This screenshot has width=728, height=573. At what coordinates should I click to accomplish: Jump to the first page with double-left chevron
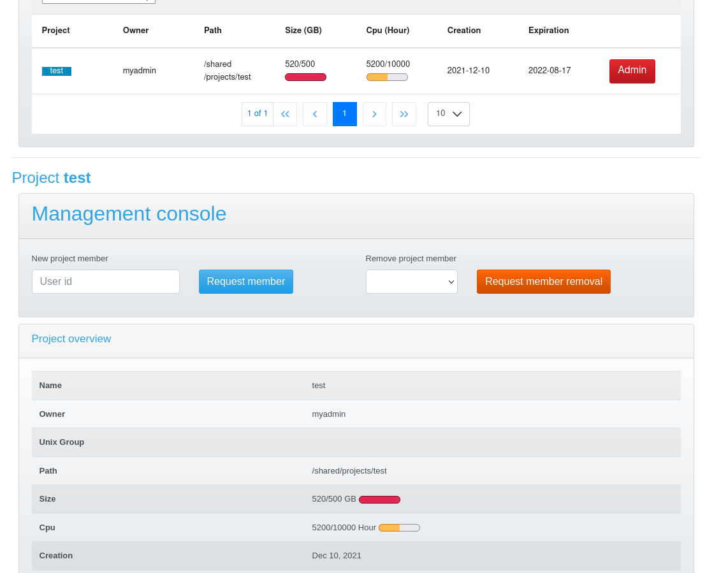285,113
